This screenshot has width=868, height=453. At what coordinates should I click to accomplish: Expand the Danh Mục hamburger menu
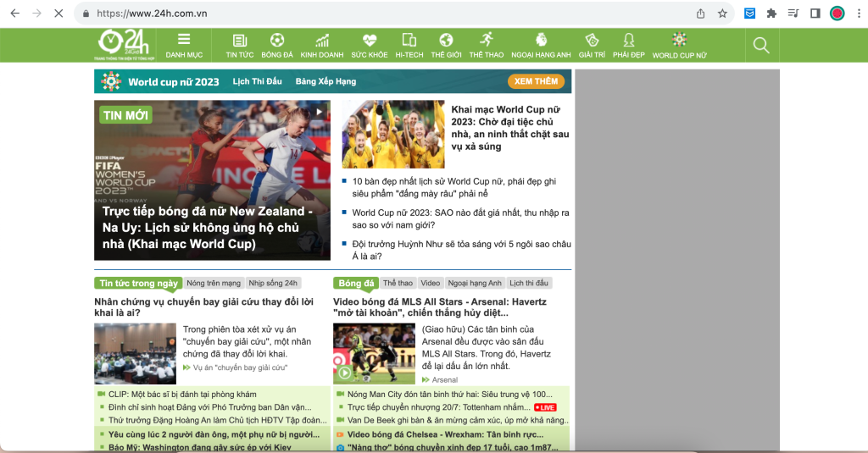pyautogui.click(x=184, y=40)
